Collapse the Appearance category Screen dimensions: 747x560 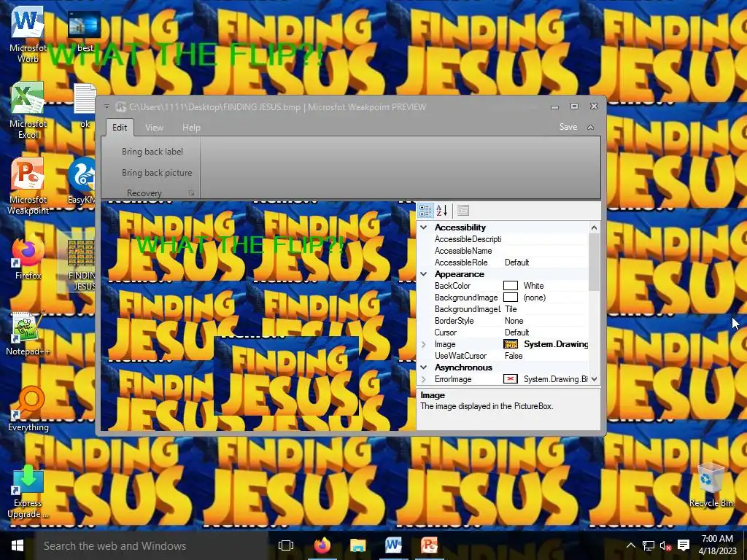pos(424,274)
